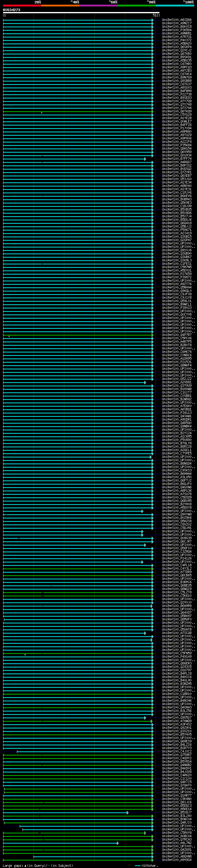Select the query name AV634273
197x868 pixels.
pyautogui.click(x=11, y=10)
